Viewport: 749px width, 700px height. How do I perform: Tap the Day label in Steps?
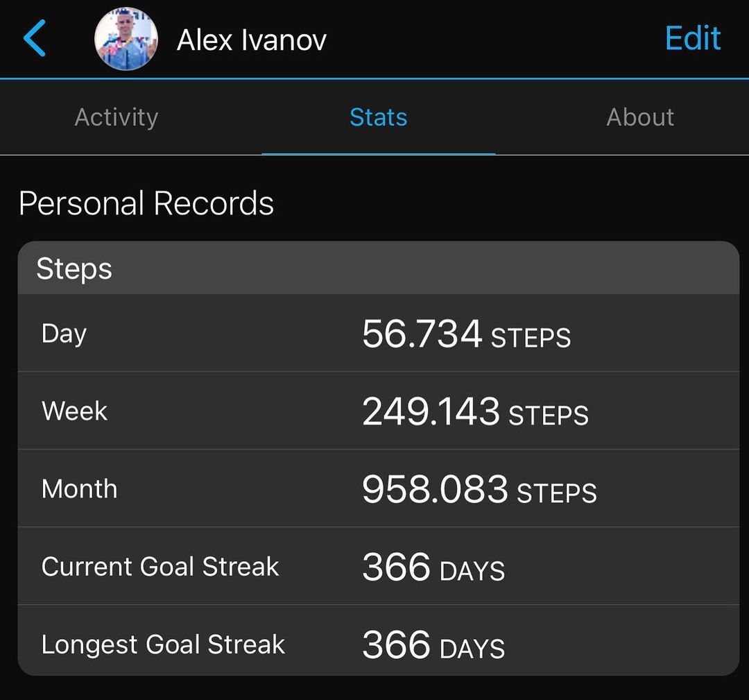click(64, 334)
